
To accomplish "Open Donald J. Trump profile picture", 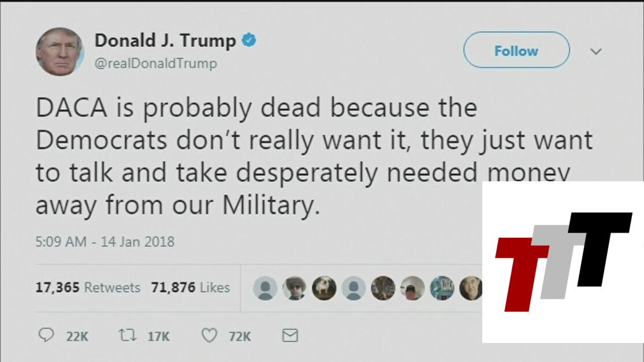I will coord(59,52).
